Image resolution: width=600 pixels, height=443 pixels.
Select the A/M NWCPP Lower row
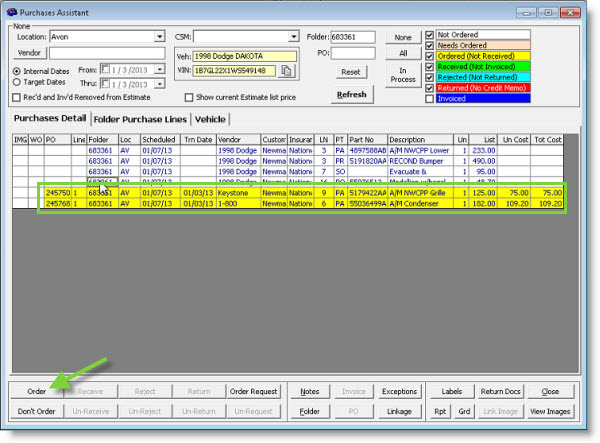point(287,150)
